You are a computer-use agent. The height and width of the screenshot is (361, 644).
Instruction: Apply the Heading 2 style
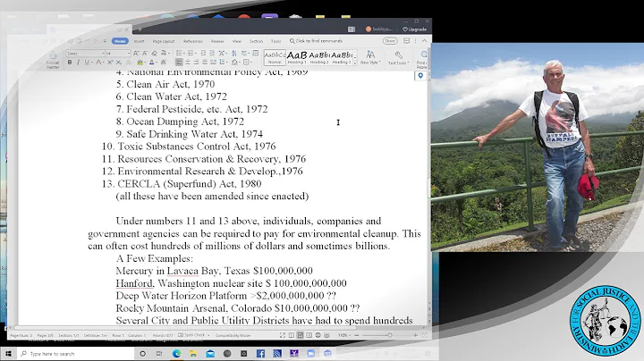click(319, 57)
